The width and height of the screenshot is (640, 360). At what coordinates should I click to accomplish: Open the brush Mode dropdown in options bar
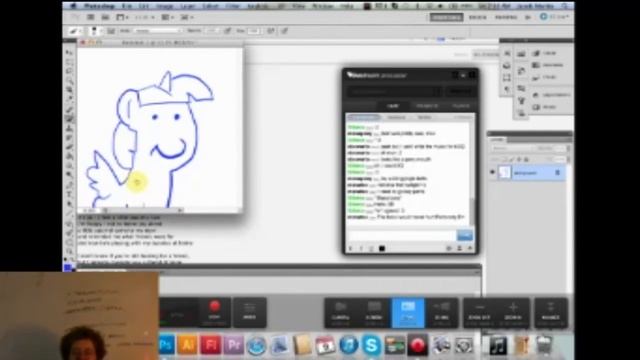(157, 31)
